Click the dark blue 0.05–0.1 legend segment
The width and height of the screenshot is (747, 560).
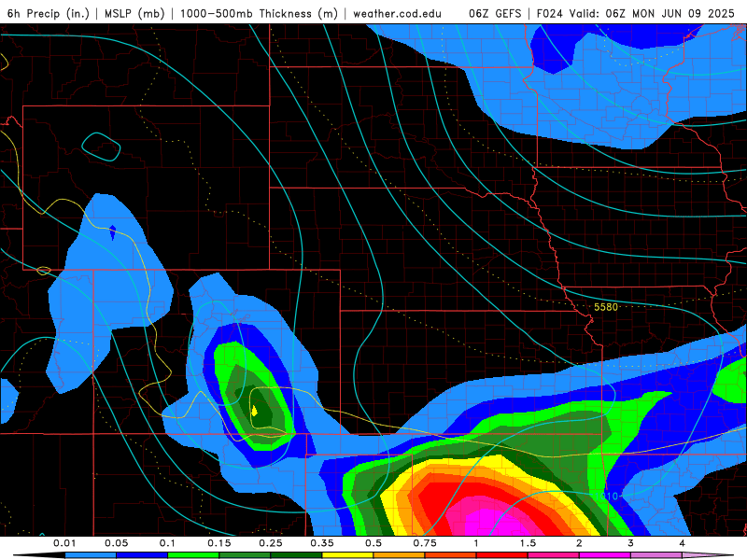pos(142,555)
